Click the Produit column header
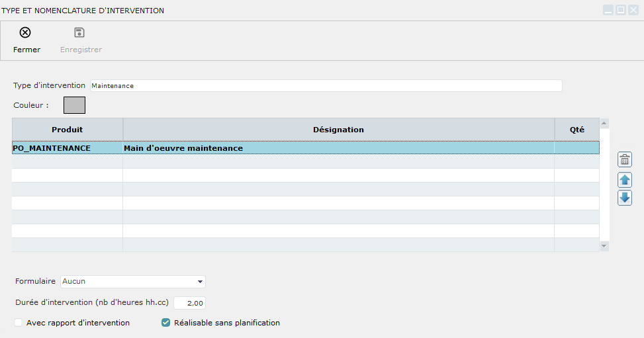 pyautogui.click(x=67, y=130)
